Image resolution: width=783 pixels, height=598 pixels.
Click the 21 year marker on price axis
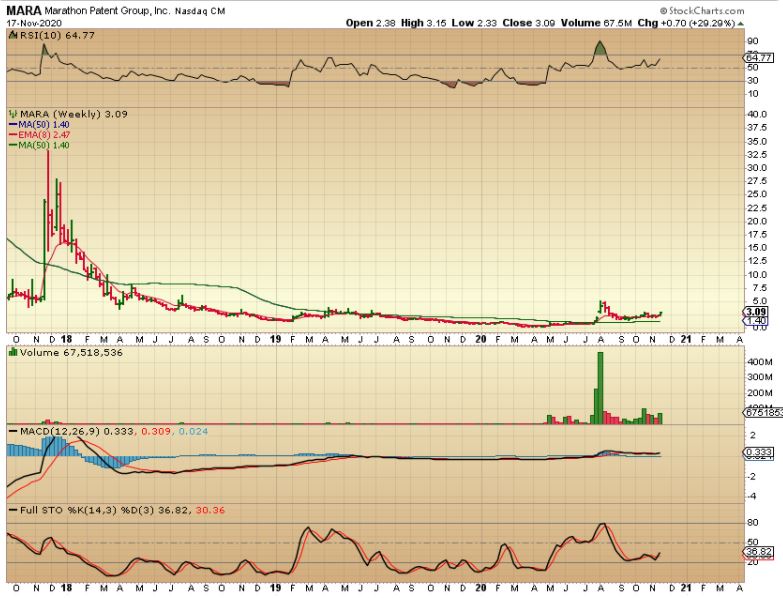(x=686, y=339)
